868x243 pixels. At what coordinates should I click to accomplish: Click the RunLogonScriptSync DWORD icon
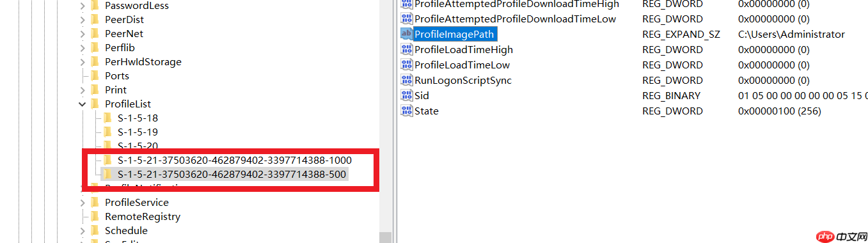click(406, 80)
